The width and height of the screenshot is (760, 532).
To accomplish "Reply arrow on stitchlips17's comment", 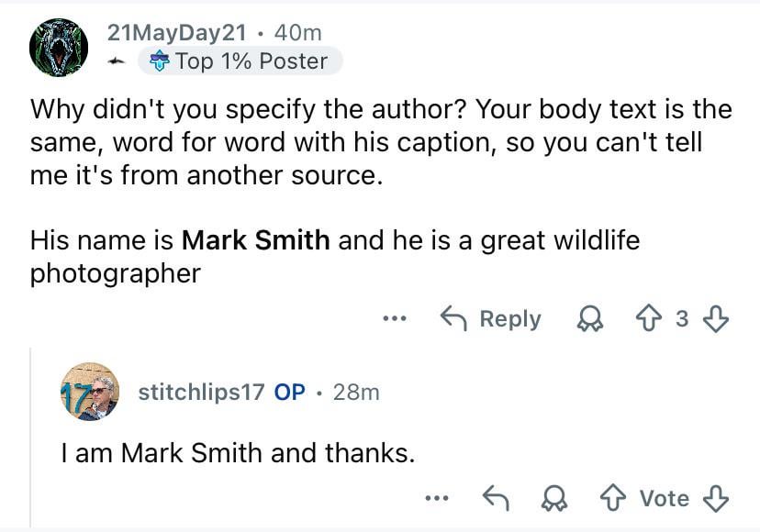I will [x=496, y=498].
